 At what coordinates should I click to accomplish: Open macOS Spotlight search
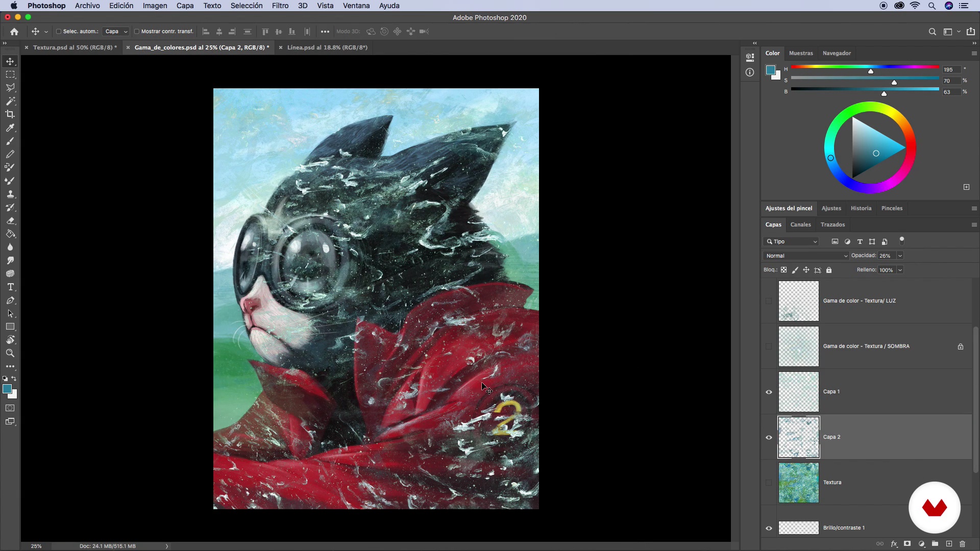(932, 6)
